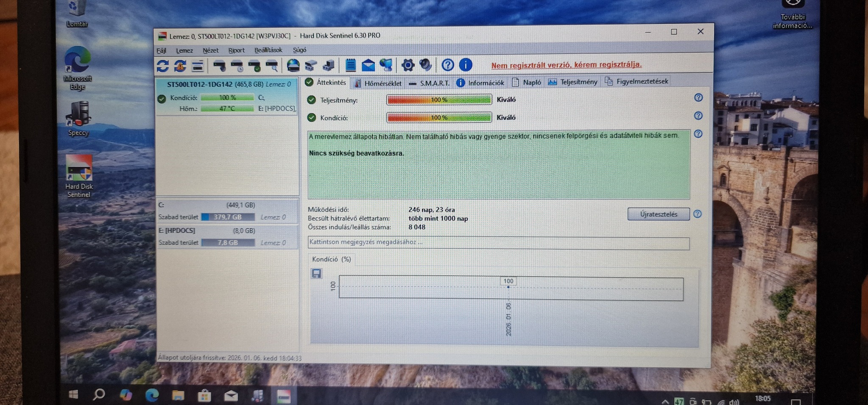Open the Fájl menu
The image size is (868, 405).
(x=162, y=51)
